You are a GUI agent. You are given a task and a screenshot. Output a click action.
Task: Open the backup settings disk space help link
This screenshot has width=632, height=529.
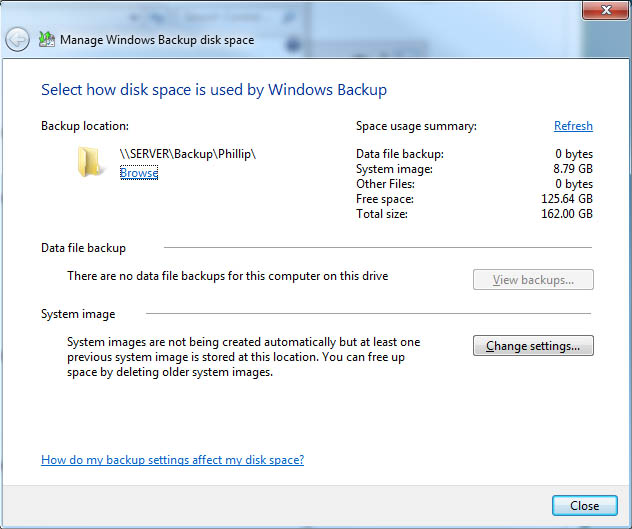[173, 460]
